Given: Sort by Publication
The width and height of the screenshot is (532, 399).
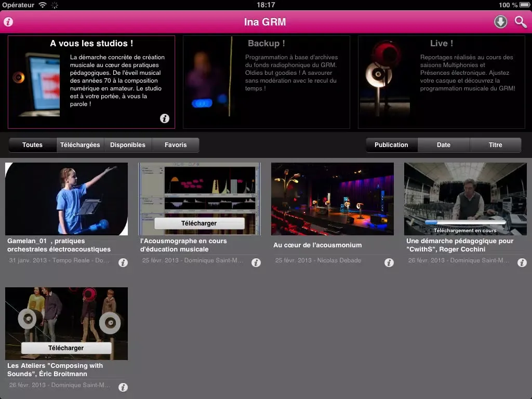Looking at the screenshot, I should [392, 145].
